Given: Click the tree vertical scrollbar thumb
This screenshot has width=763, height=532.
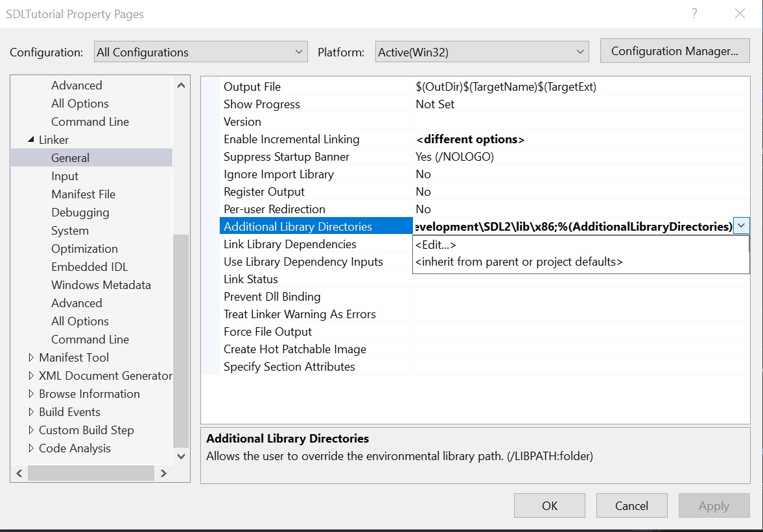Looking at the screenshot, I should (181, 340).
